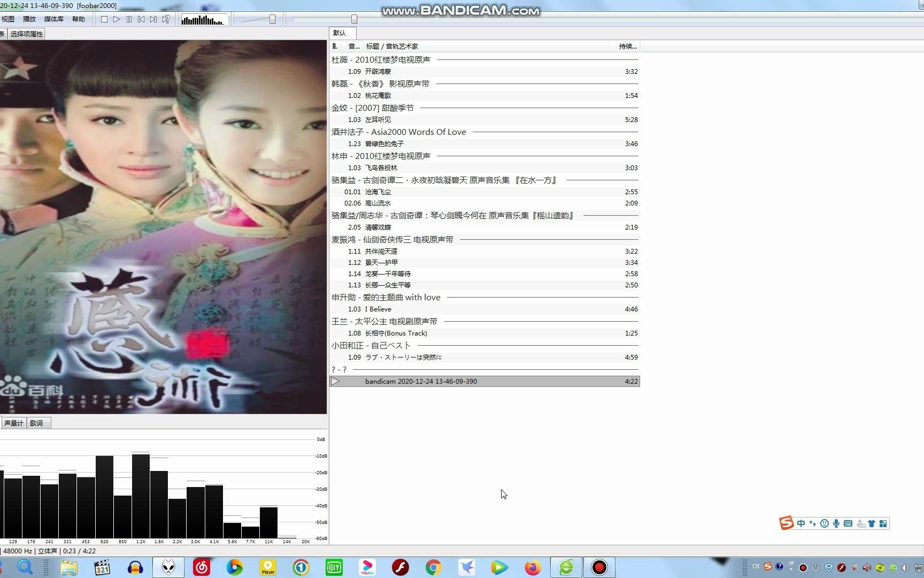Click the volume slider in the toolbar
The width and height of the screenshot is (924, 578).
coord(258,19)
